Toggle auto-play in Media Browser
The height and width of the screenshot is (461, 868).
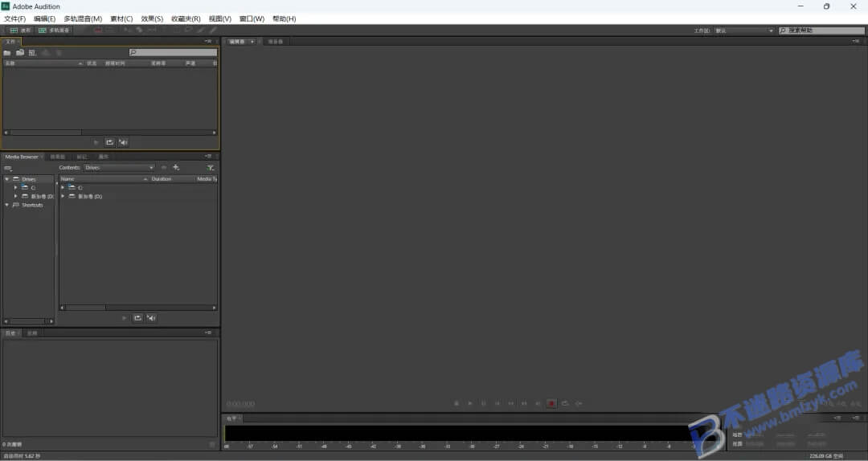point(151,318)
